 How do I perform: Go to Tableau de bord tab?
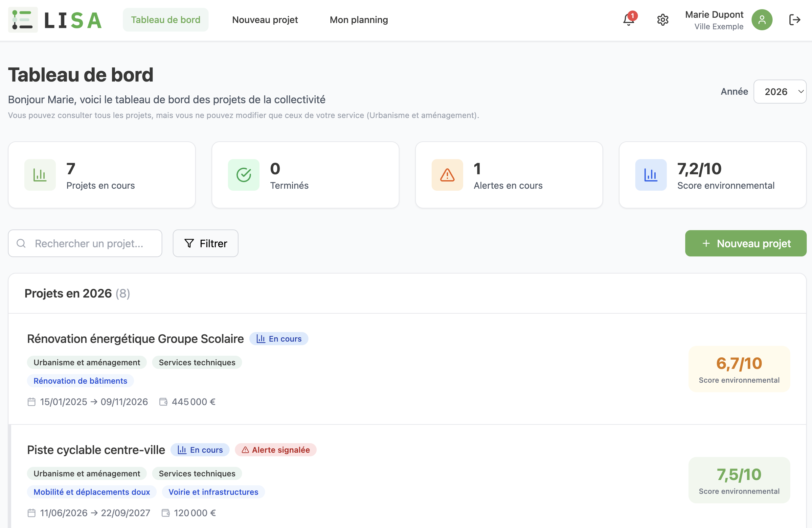(x=166, y=20)
